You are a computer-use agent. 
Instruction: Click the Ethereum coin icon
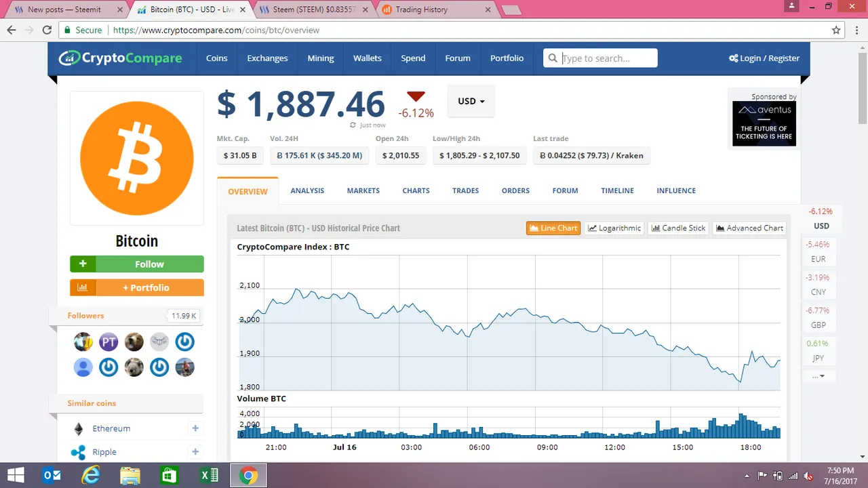coord(79,429)
